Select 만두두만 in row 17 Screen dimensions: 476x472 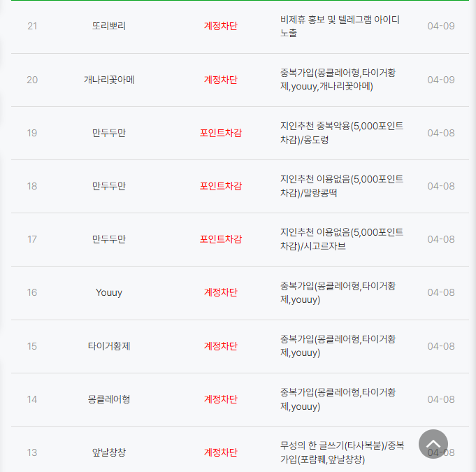[x=108, y=239]
